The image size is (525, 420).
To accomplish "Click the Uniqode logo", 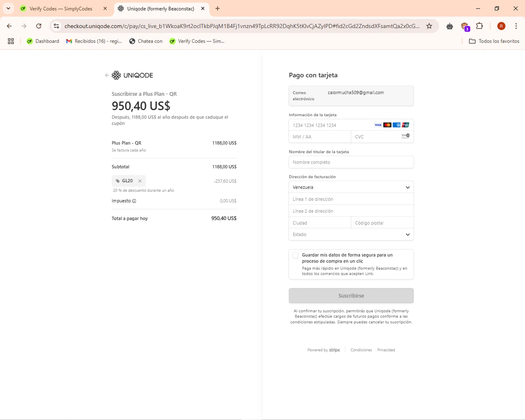I will click(132, 75).
